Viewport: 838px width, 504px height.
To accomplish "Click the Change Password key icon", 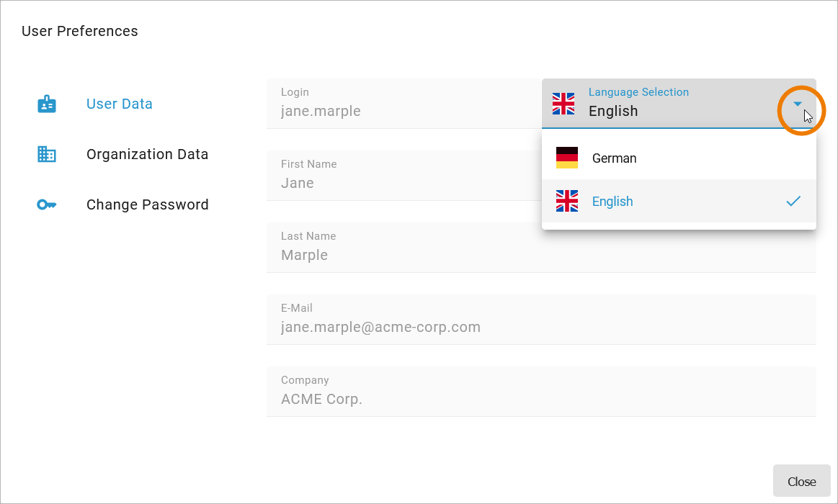I will coord(47,204).
